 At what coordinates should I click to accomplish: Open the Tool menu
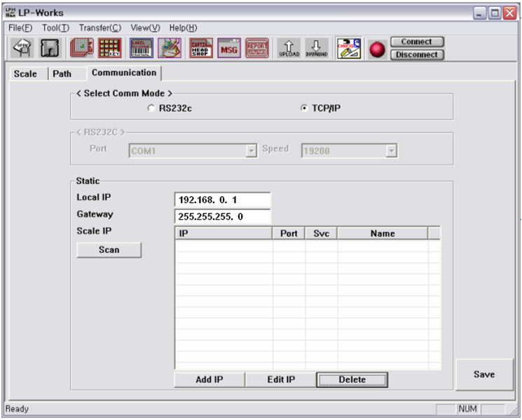click(55, 28)
